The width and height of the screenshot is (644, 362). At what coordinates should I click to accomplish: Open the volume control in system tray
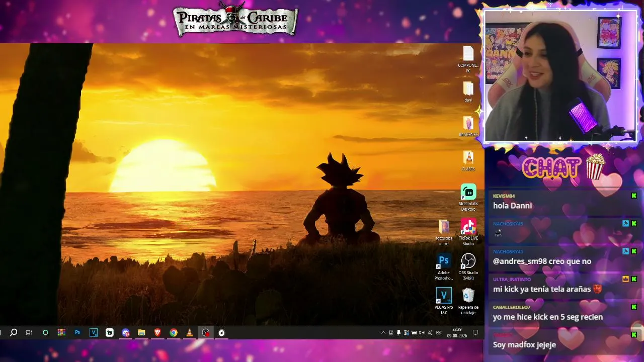pos(421,332)
